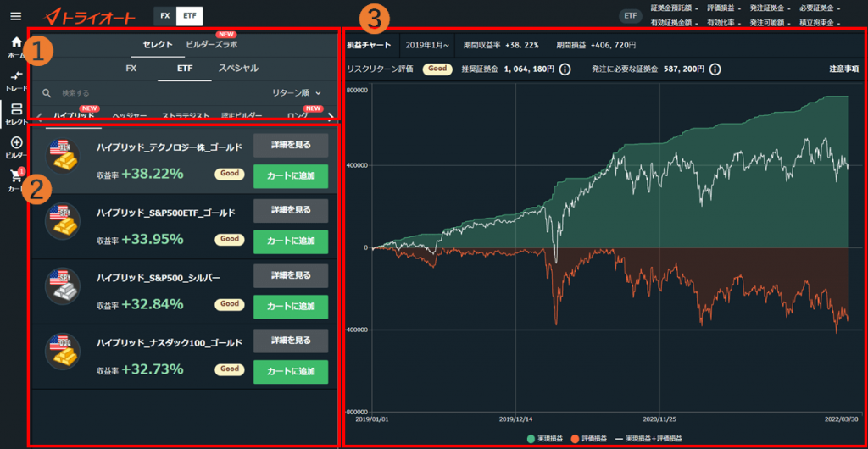Select the ロング category tab
This screenshot has width=868, height=449.
[298, 115]
